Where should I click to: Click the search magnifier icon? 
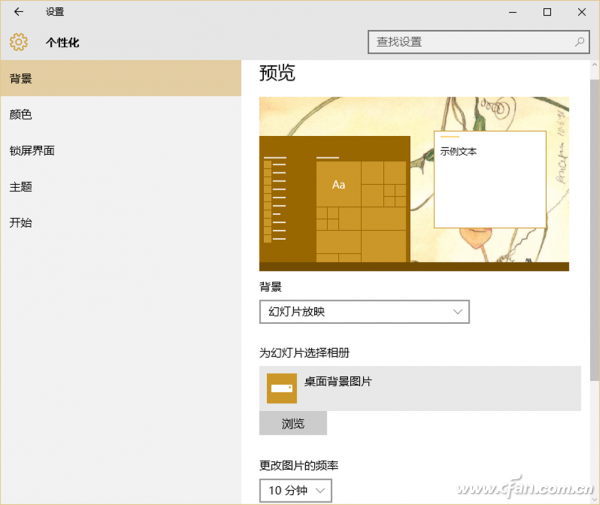click(x=579, y=42)
